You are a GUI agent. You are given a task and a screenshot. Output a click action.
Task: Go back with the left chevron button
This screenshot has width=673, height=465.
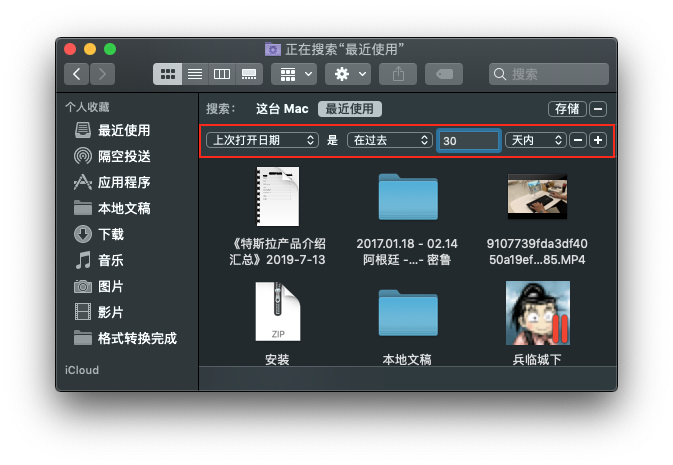pyautogui.click(x=76, y=74)
